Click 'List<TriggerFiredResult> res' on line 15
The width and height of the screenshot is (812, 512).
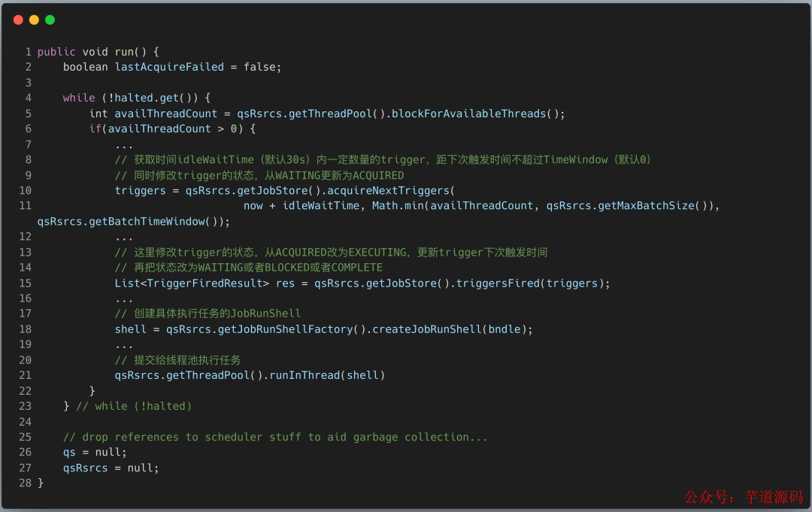(x=205, y=283)
